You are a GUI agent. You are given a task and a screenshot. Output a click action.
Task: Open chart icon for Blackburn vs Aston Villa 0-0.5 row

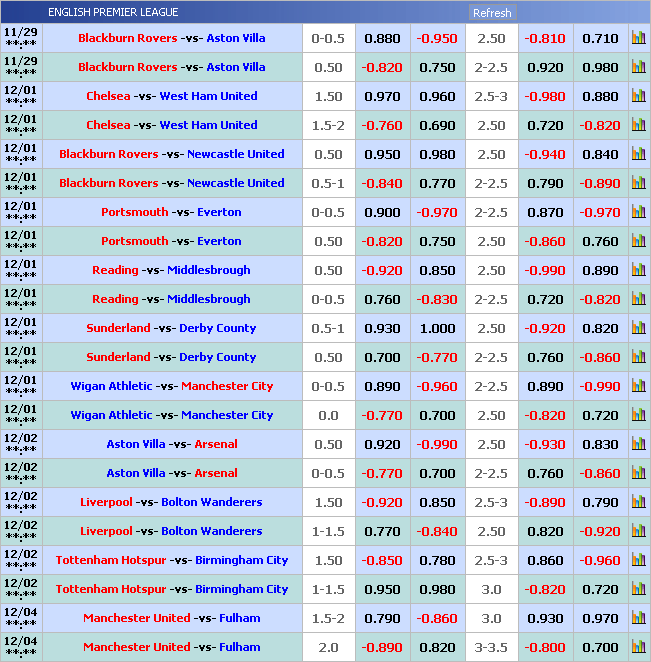tap(638, 39)
